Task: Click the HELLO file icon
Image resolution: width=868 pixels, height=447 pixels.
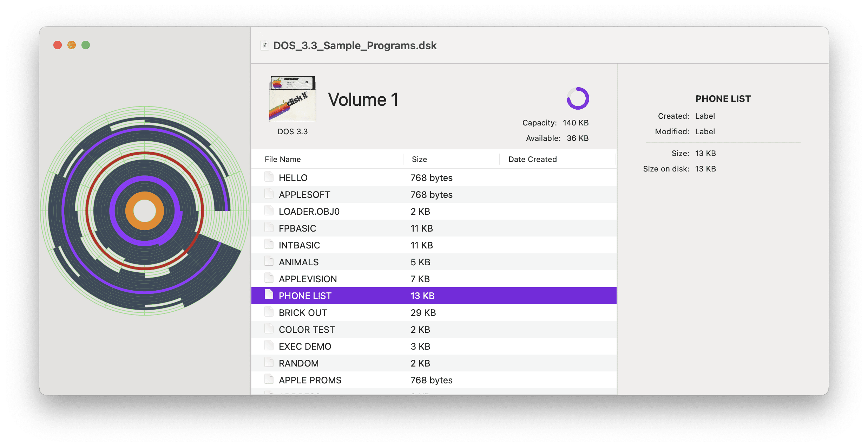Action: tap(269, 177)
